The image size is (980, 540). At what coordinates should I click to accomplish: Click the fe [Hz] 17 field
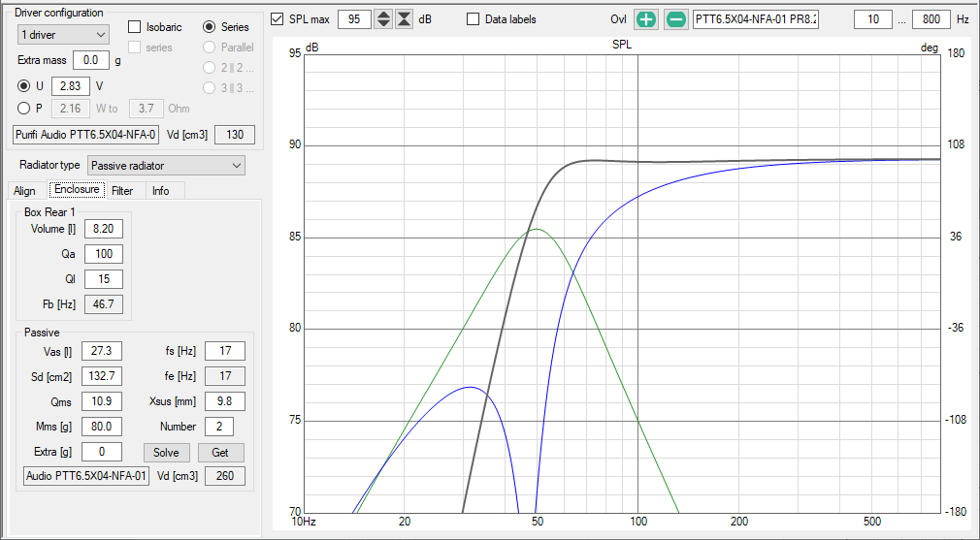pyautogui.click(x=225, y=376)
